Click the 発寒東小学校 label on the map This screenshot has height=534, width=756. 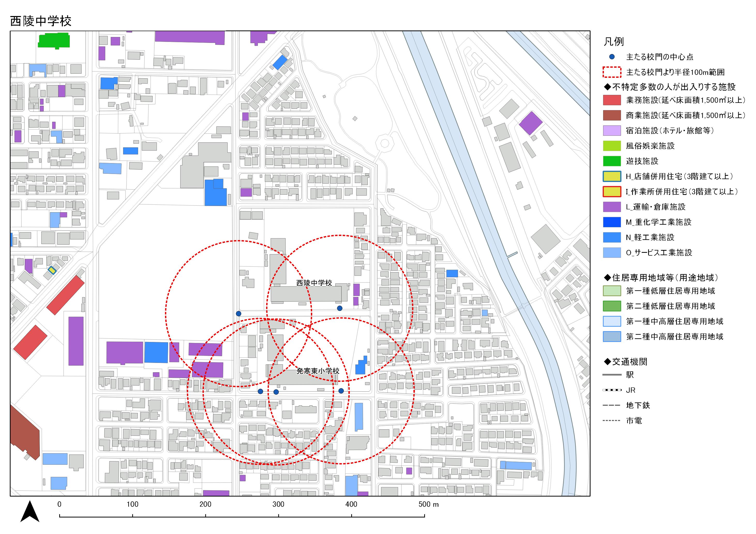pyautogui.click(x=318, y=371)
